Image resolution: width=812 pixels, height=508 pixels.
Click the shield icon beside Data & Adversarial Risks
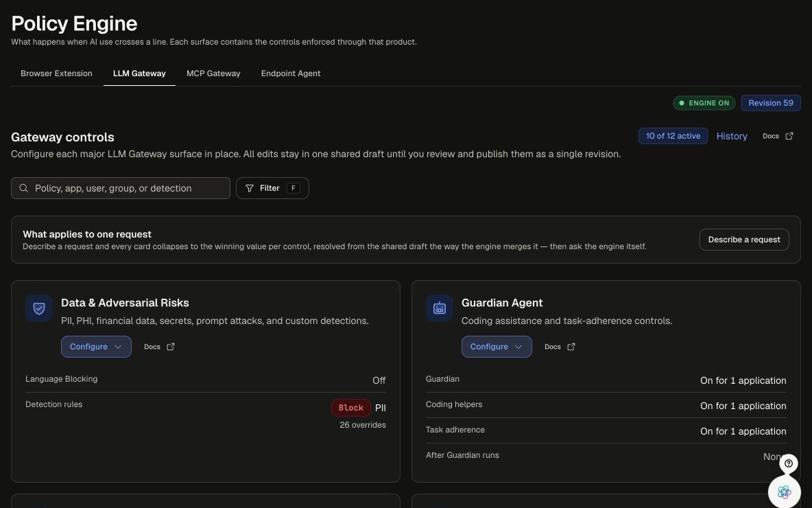click(x=39, y=308)
